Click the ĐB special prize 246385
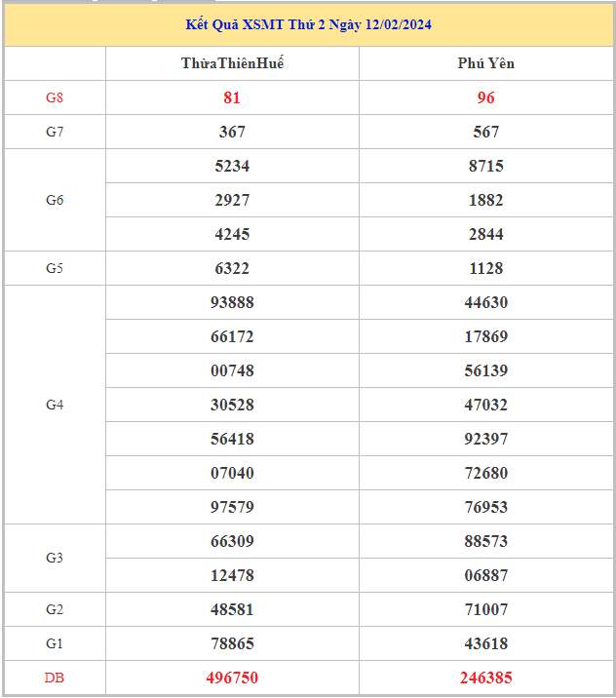The width and height of the screenshot is (616, 698). coord(485,678)
